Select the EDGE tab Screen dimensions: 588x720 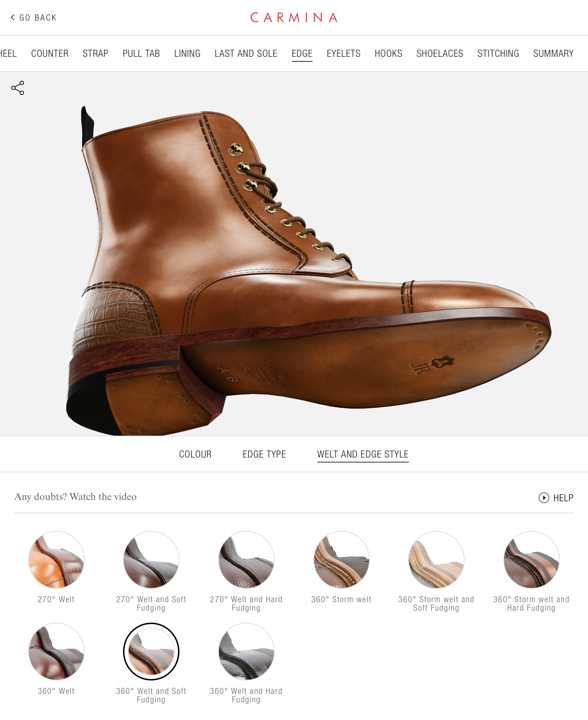tap(302, 54)
